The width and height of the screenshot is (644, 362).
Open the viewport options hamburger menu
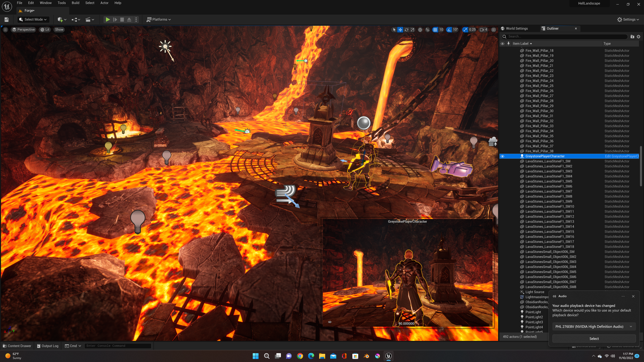tap(5, 29)
